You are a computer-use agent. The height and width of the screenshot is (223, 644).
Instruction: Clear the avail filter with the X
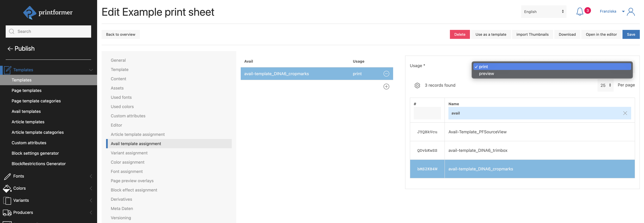click(625, 113)
